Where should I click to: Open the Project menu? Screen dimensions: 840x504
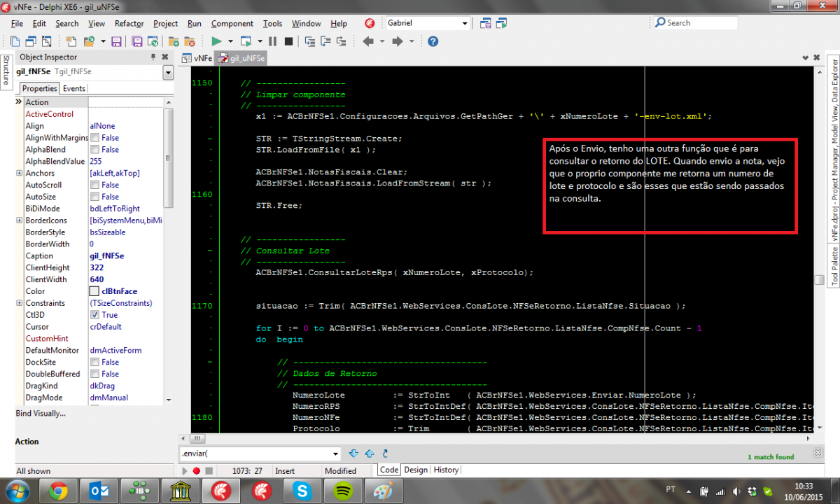(165, 23)
